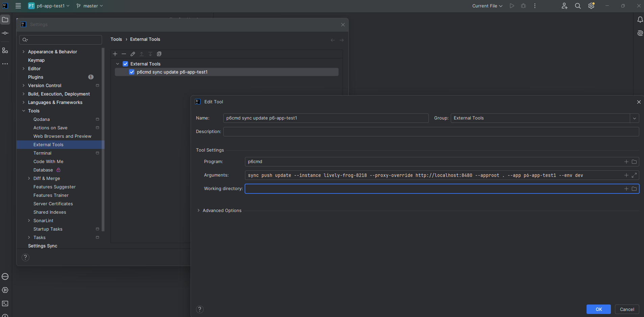The width and height of the screenshot is (644, 317).
Task: Add a new external tool
Action: tap(115, 54)
